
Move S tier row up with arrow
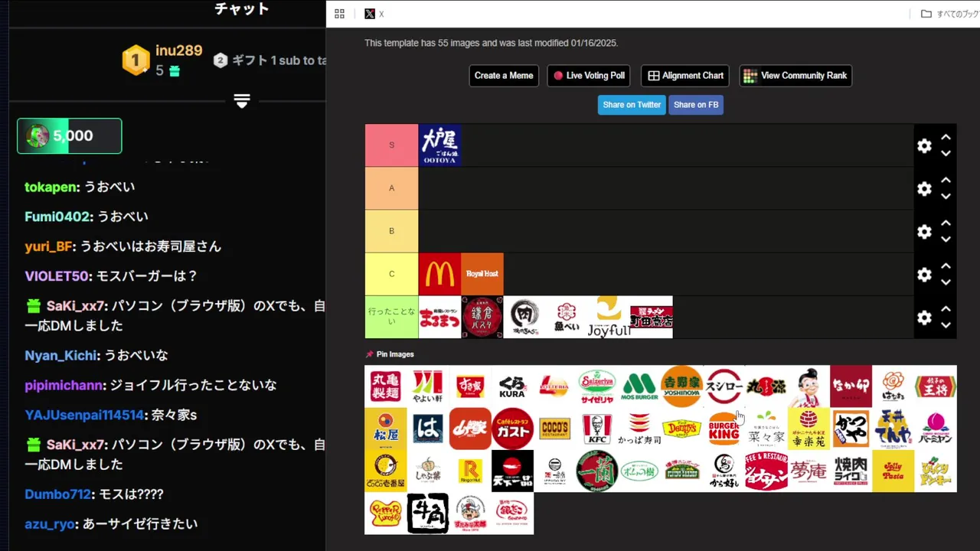coord(946,137)
